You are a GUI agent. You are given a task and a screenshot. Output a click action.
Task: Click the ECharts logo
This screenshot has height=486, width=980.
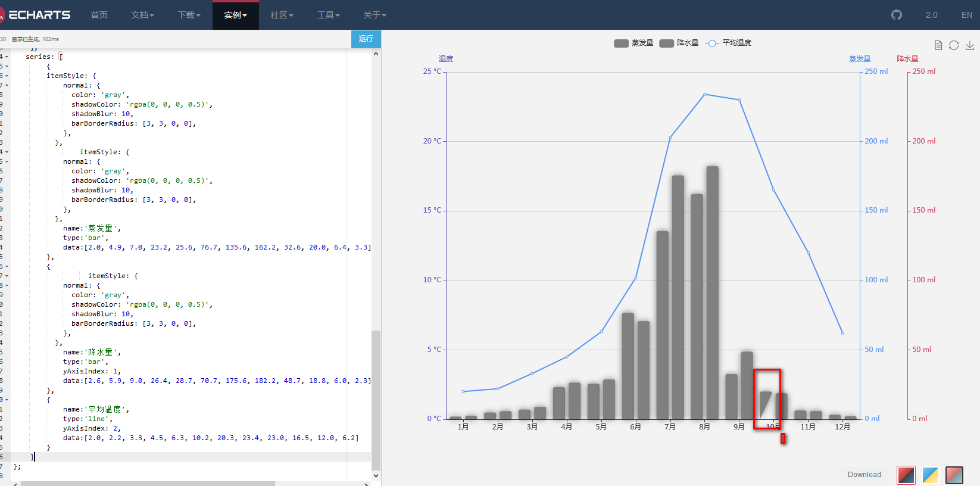[35, 15]
